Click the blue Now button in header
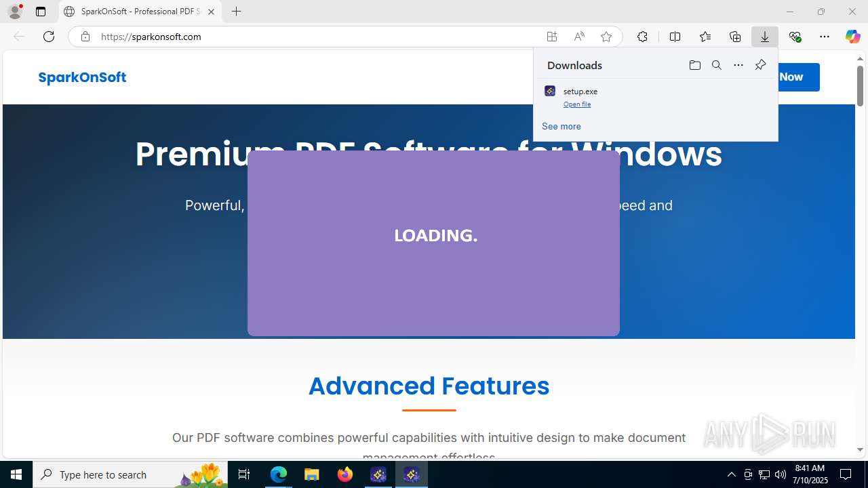This screenshot has height=488, width=868. [798, 77]
